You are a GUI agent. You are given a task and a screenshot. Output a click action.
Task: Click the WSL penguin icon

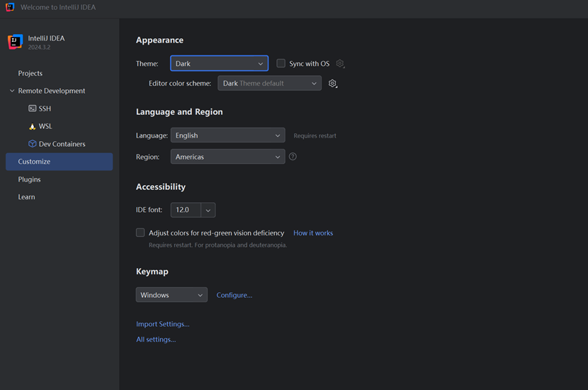[x=33, y=126]
